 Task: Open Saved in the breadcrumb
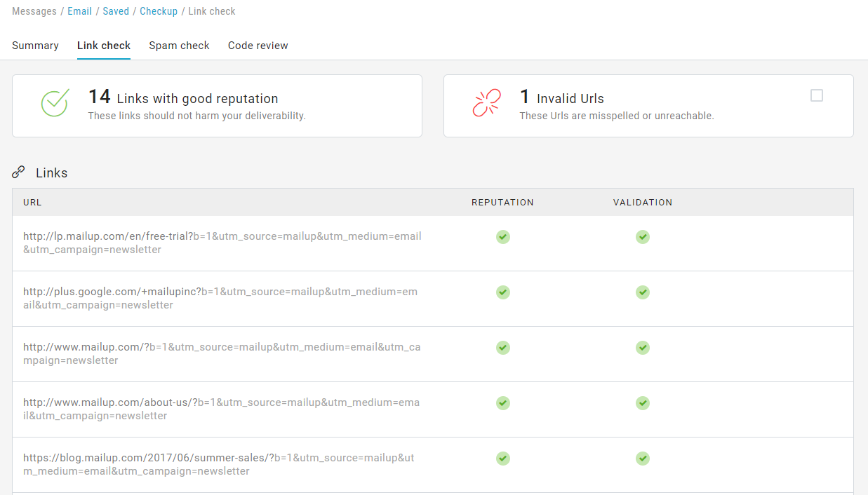(116, 11)
